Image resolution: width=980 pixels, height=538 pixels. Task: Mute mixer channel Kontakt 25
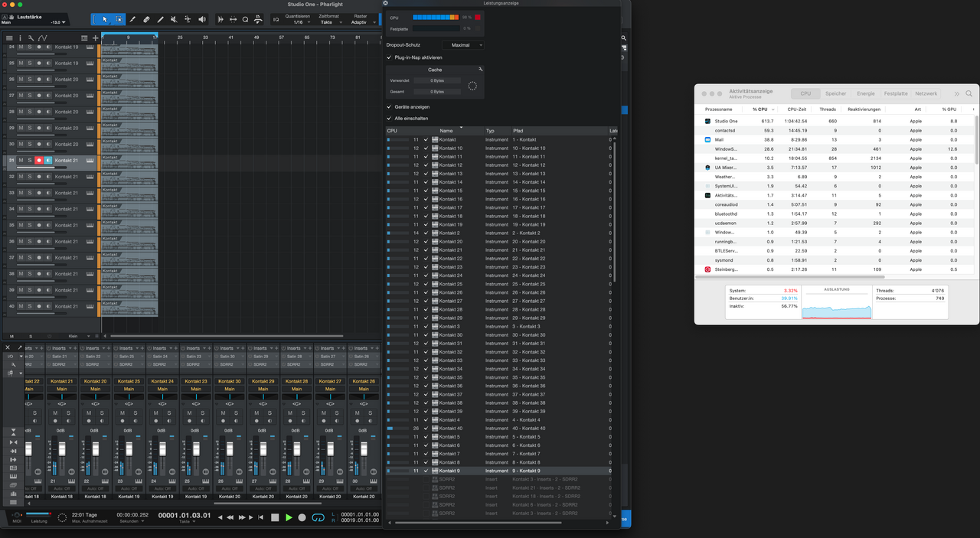coord(122,413)
